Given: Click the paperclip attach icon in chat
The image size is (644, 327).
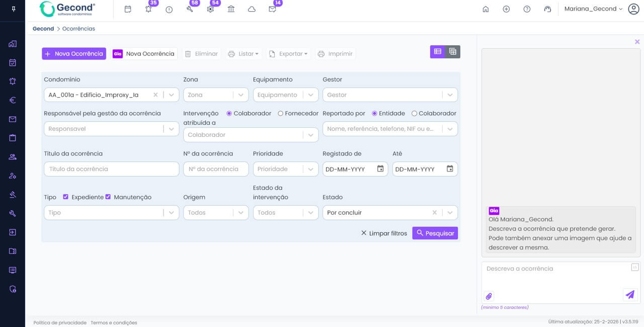Looking at the screenshot, I should pos(489,296).
